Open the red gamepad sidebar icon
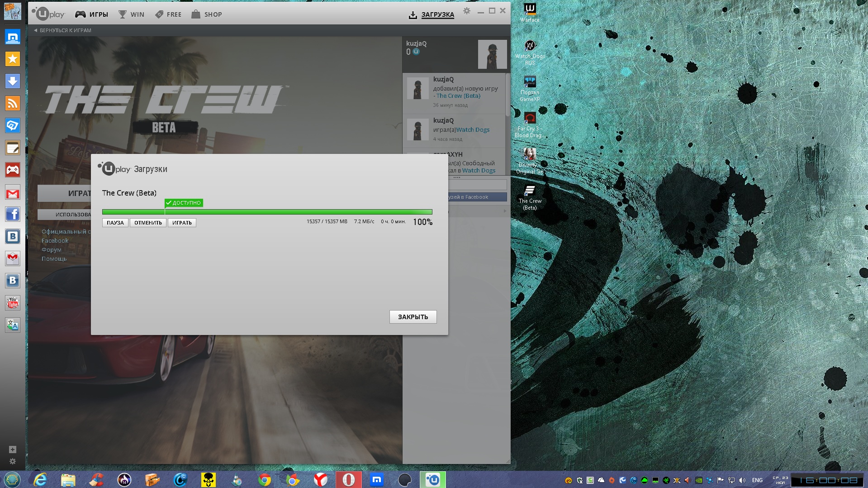The width and height of the screenshot is (868, 488). pos(13,170)
